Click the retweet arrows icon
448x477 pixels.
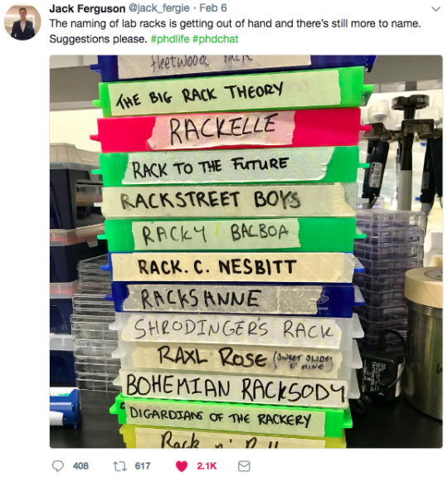pos(120,465)
